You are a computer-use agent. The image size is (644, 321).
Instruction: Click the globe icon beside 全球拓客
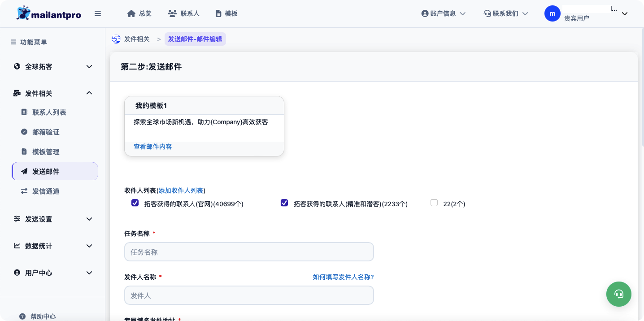click(x=17, y=66)
